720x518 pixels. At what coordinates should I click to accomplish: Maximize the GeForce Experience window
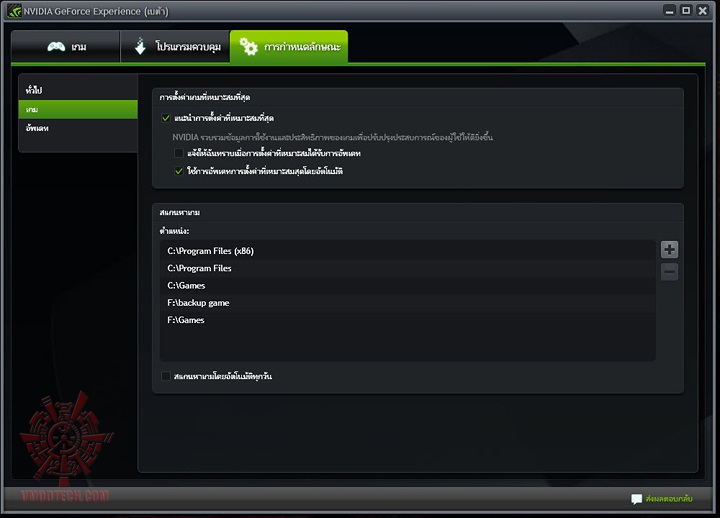coord(686,10)
